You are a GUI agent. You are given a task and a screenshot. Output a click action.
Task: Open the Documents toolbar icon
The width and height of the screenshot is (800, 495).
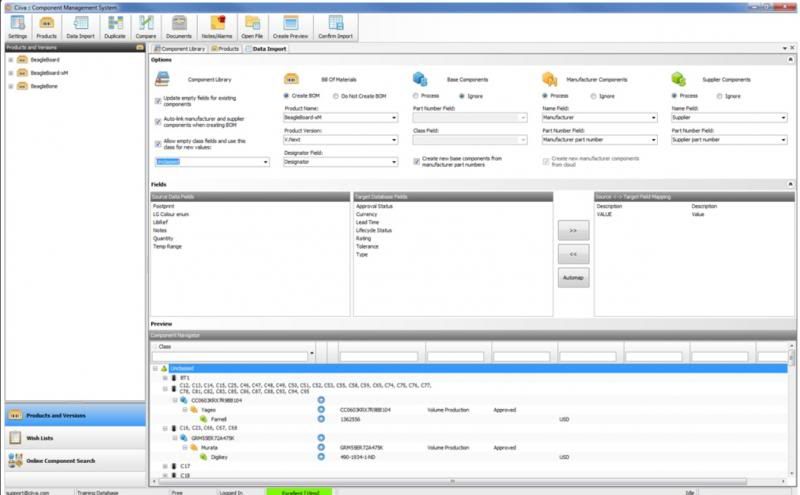[x=179, y=23]
